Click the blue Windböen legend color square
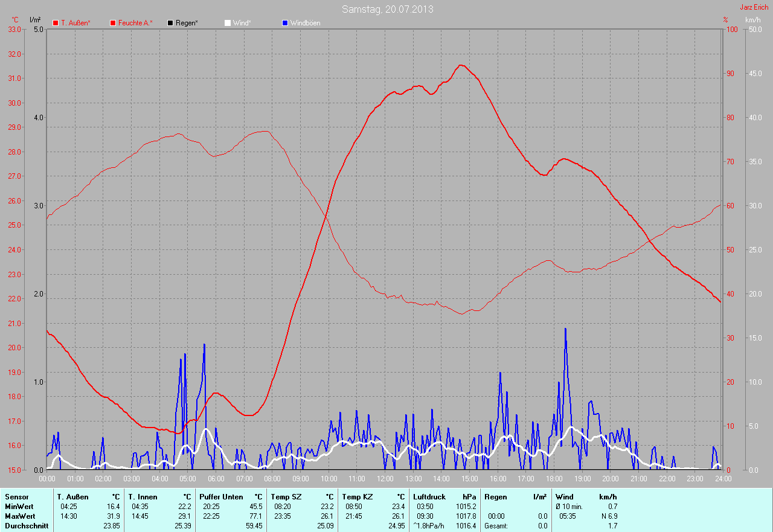The image size is (773, 532). point(285,23)
